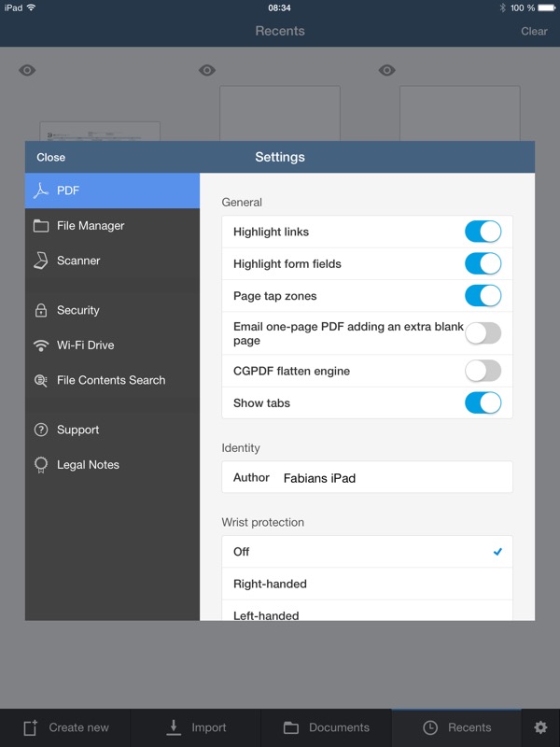560x747 pixels.
Task: Go to the Import tab
Action: tap(196, 727)
